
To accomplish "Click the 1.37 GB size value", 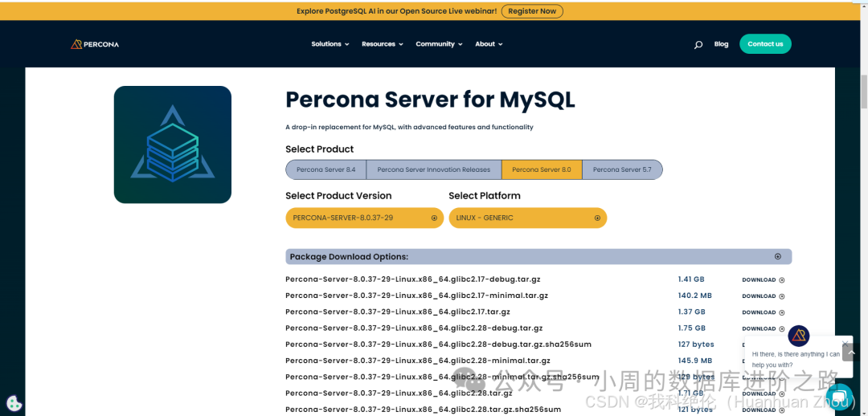I will pos(691,312).
